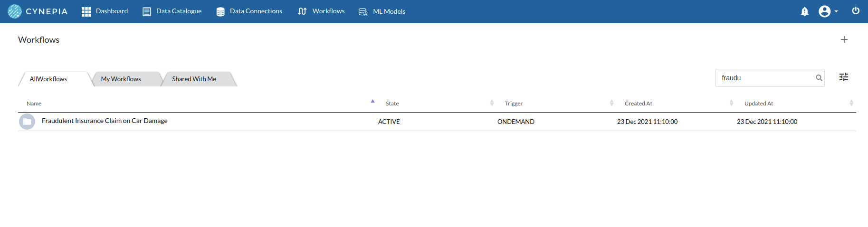Switch to My Workflows tab
The width and height of the screenshot is (868, 227).
[121, 79]
